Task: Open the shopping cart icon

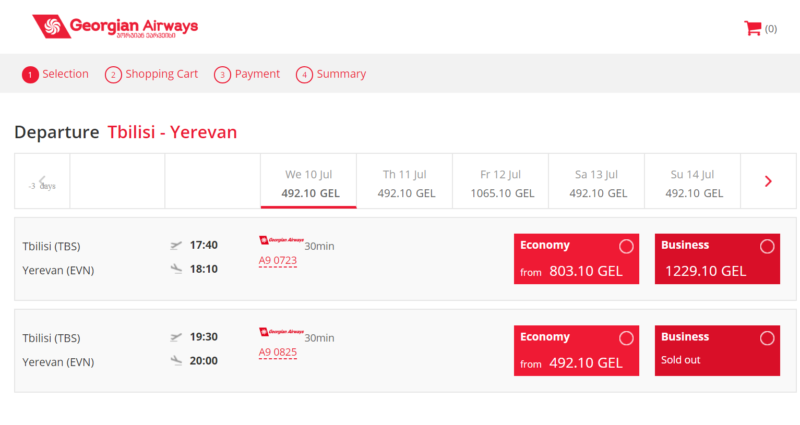Action: (x=753, y=28)
